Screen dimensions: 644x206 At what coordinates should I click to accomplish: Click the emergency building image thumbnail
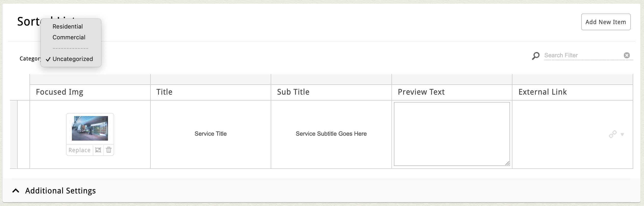tap(90, 128)
